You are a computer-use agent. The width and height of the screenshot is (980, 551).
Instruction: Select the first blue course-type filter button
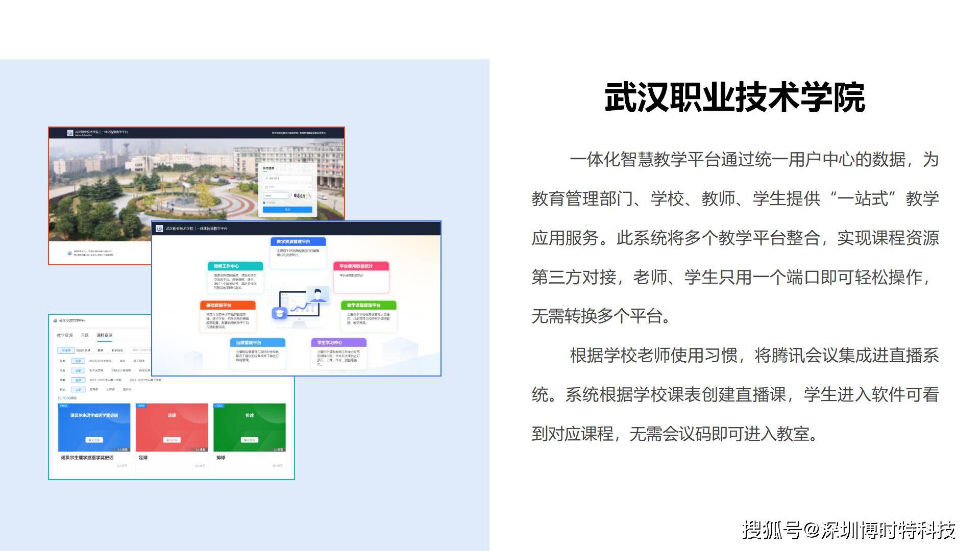tap(66, 350)
